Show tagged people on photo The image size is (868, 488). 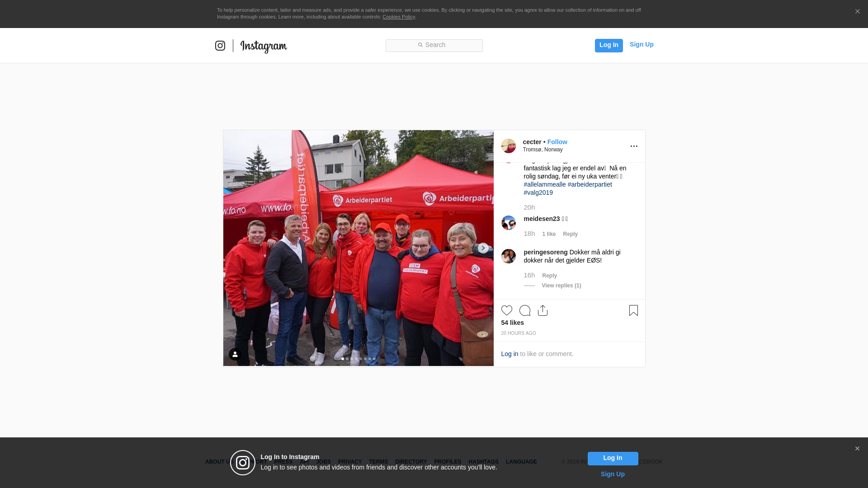[x=235, y=354]
